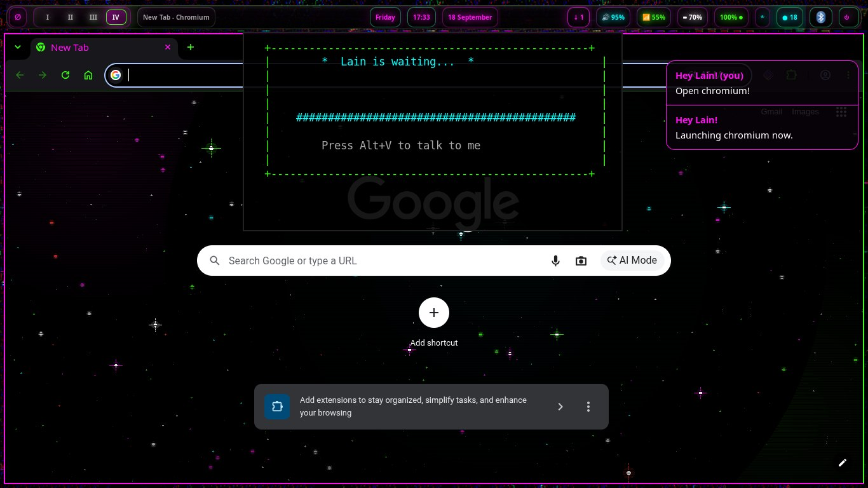
Task: Open the extensions promo three-dot menu
Action: point(588,407)
